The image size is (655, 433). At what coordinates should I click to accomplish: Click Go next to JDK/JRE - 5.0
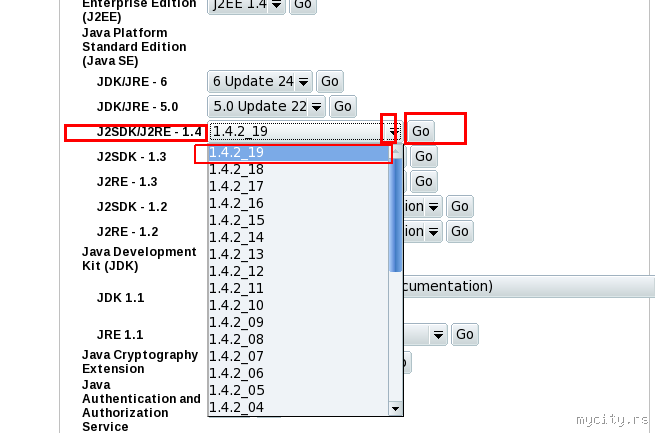tap(343, 106)
